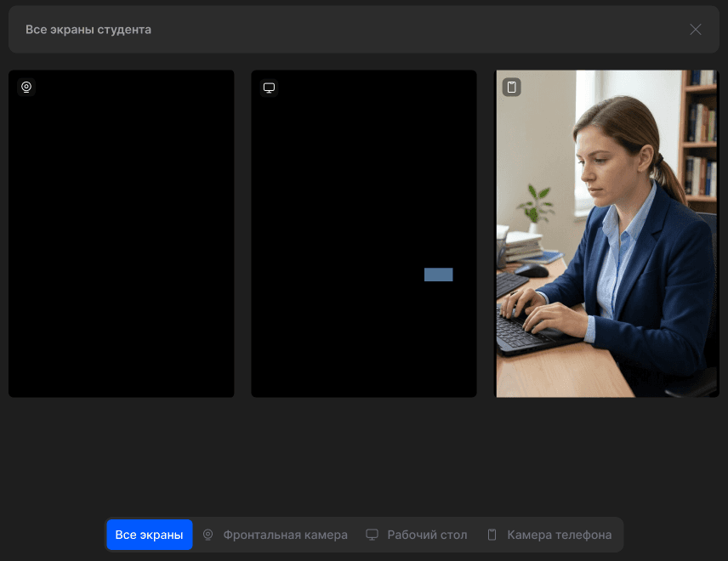Viewport: 728px width, 561px height.
Task: Click the 'Все экраны студента' title text
Action: click(x=88, y=29)
